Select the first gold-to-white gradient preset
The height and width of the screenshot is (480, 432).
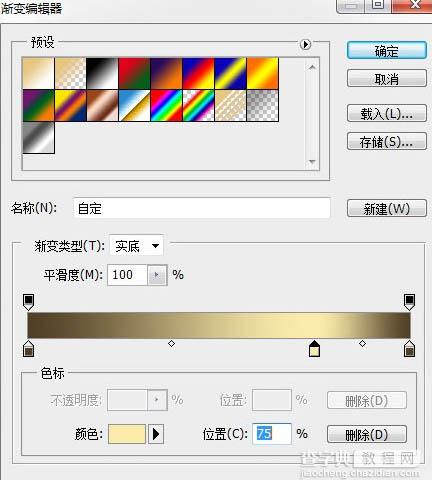(38, 73)
